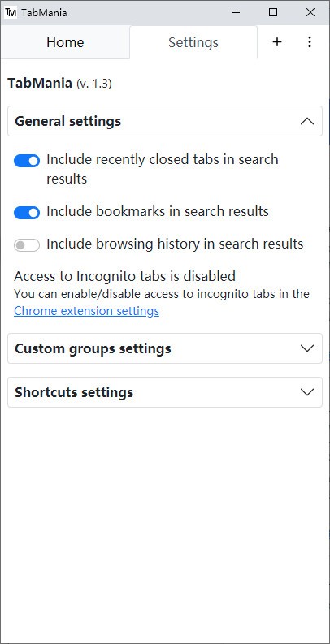Click the Shortcuts settings header label
The width and height of the screenshot is (330, 644).
[74, 392]
